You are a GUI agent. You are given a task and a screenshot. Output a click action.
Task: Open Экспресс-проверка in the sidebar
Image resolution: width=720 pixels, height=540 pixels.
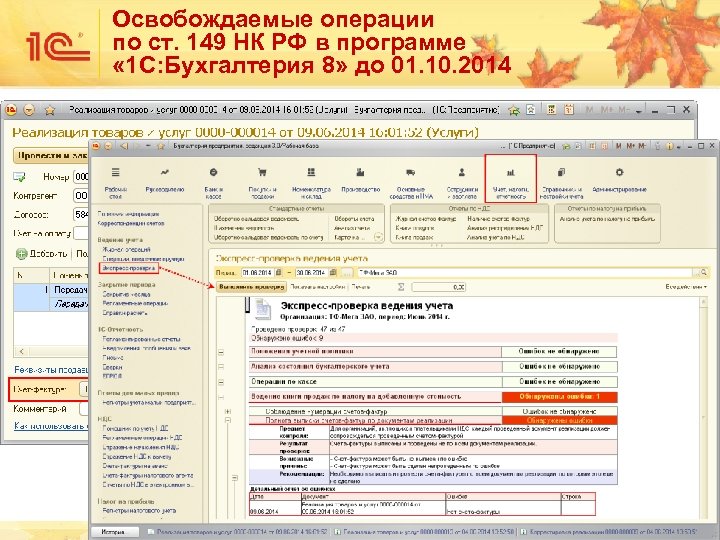point(129,268)
